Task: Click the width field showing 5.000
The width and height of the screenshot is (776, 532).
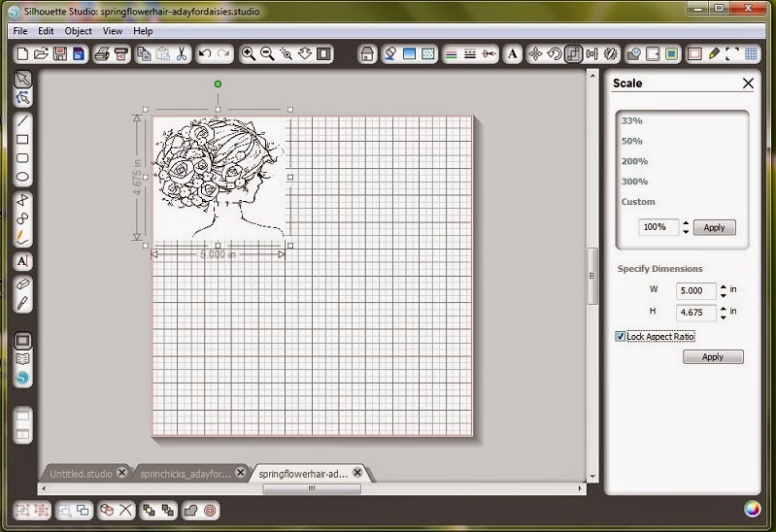Action: [x=695, y=290]
